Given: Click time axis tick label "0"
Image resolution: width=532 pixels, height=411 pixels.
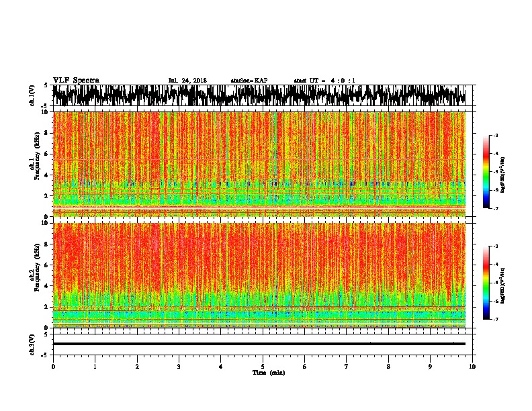Looking at the screenshot, I should pos(53,367).
